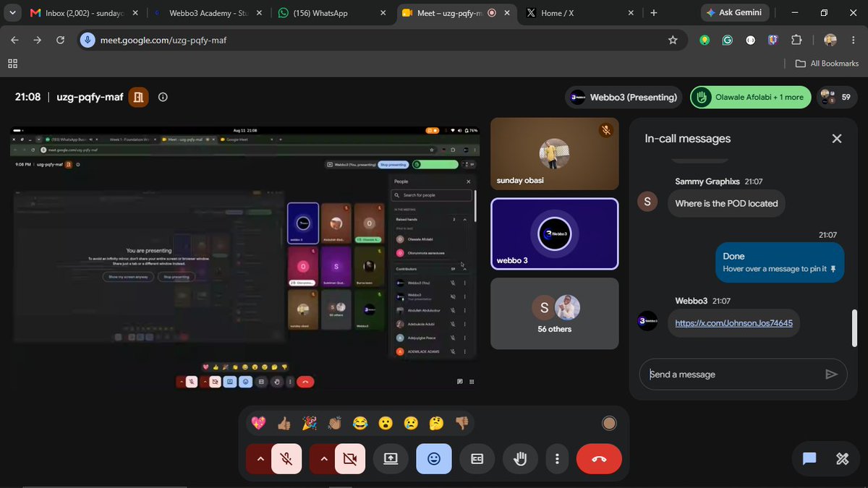Click the Webbo3 (Presenting) chip
Viewport: 868px width, 488px height.
pyautogui.click(x=624, y=97)
